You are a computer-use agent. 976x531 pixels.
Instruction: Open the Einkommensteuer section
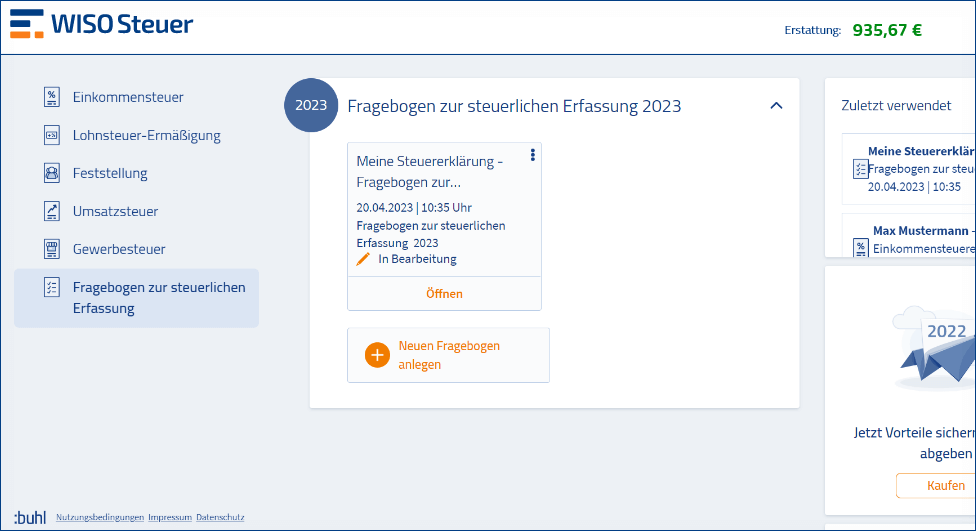tap(128, 97)
